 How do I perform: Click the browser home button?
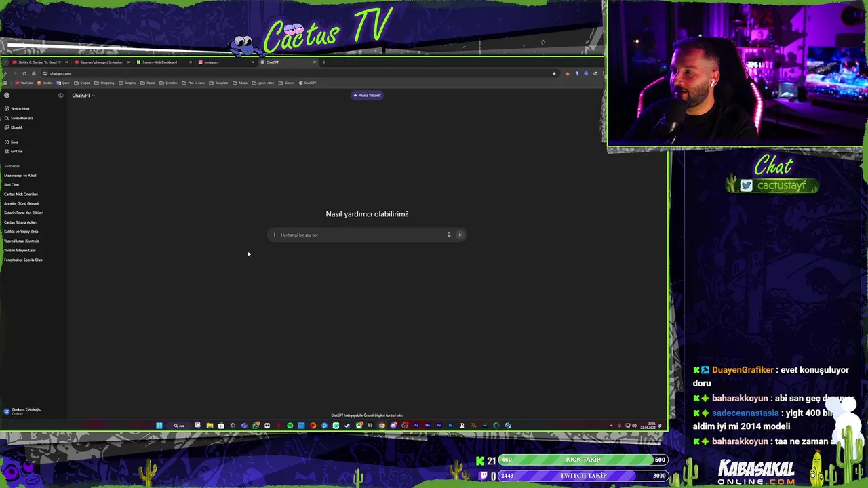(34, 73)
